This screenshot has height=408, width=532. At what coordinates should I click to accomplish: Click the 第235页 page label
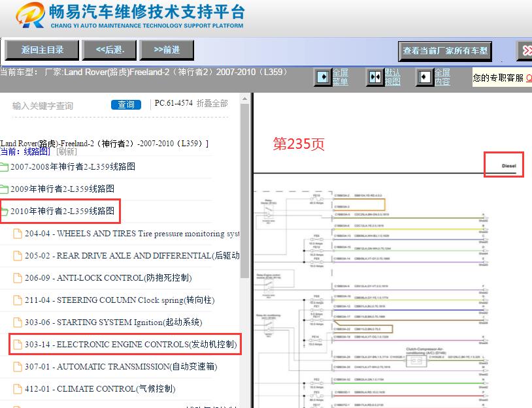[299, 144]
